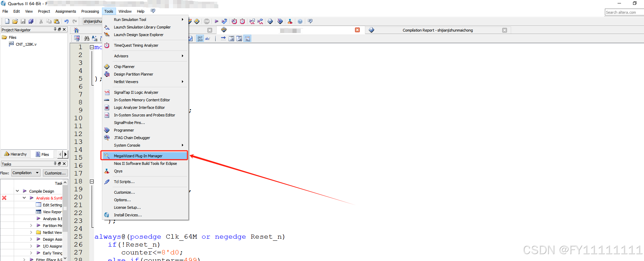Screen dimensions: 644x261
Task: Open the Flow Compilation dropdown
Action: pyautogui.click(x=26, y=173)
